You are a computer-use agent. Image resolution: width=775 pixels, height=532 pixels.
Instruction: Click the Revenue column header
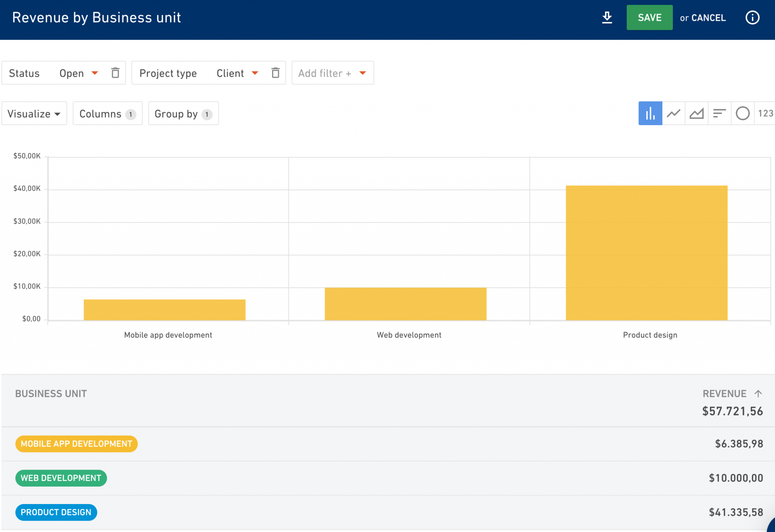click(x=724, y=394)
